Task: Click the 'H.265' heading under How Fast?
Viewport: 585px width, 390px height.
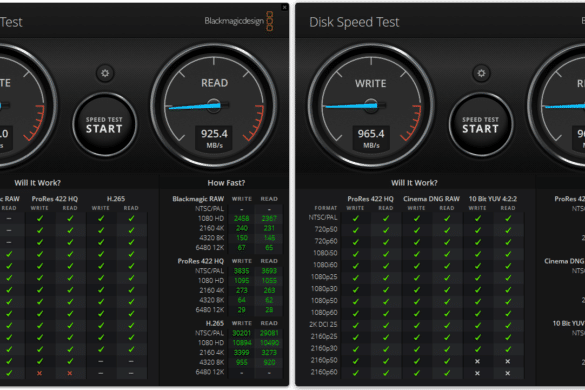Action: pos(215,323)
